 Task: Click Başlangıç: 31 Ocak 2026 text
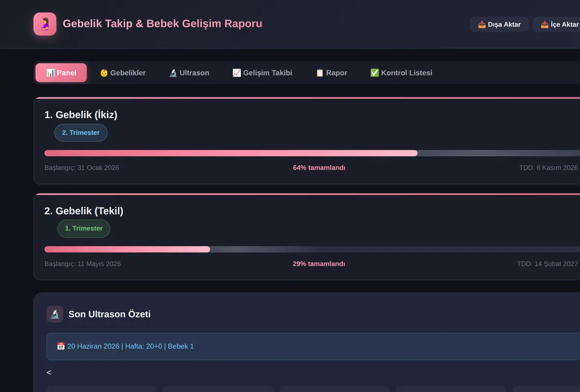[x=82, y=168]
